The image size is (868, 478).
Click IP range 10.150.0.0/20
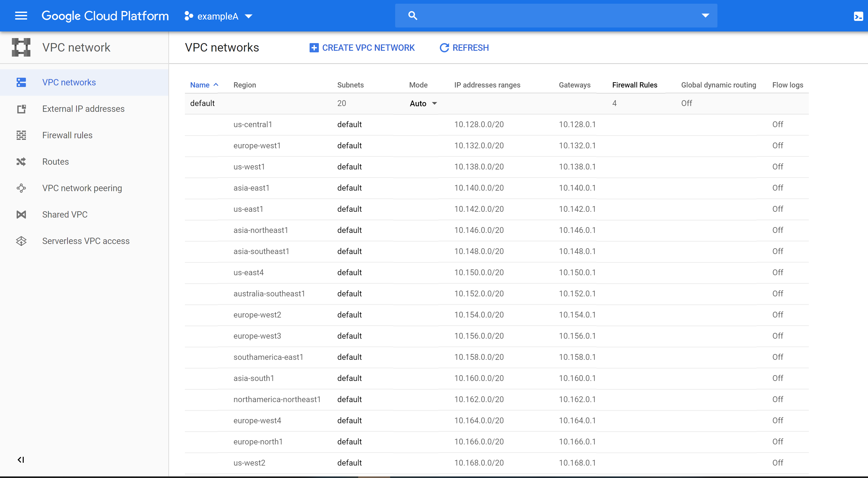[479, 273]
